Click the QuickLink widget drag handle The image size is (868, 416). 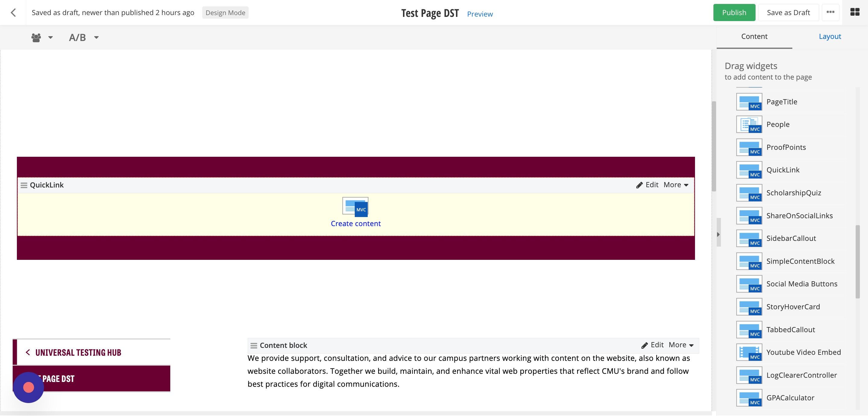[24, 185]
